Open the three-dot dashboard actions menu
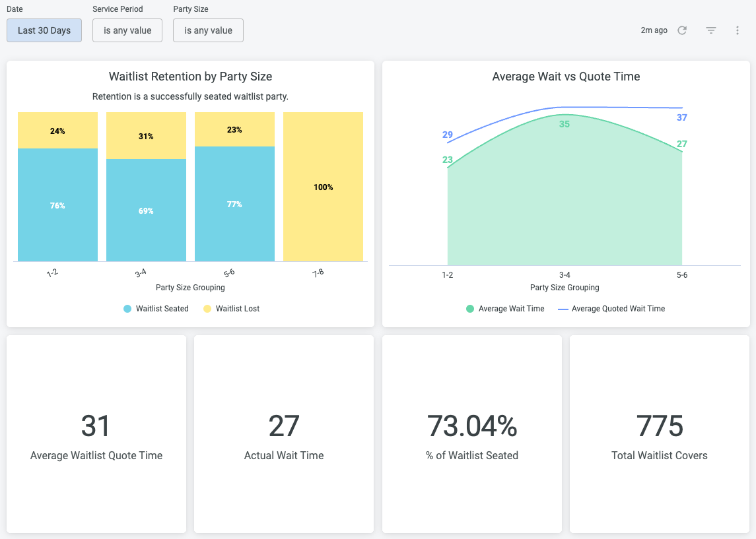This screenshot has width=756, height=539. [x=738, y=30]
